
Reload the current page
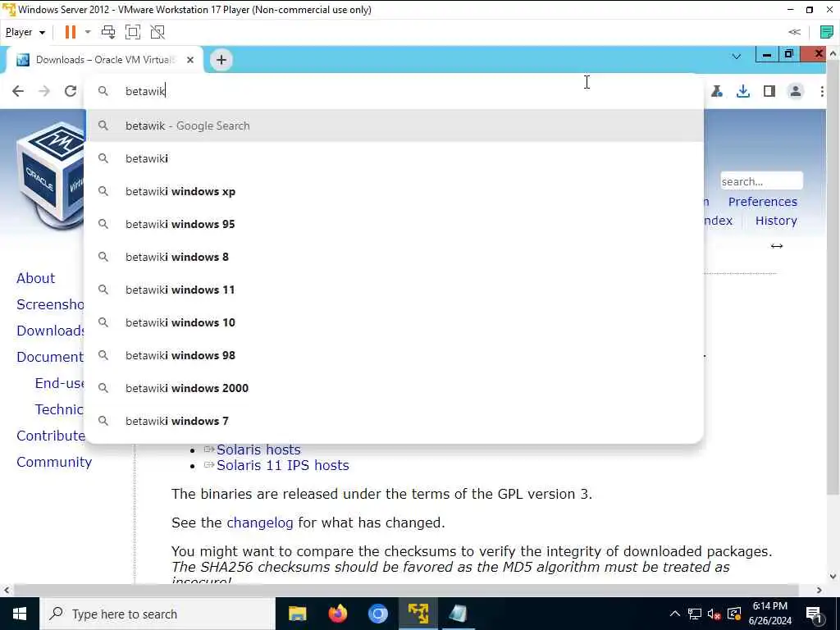[x=71, y=91]
